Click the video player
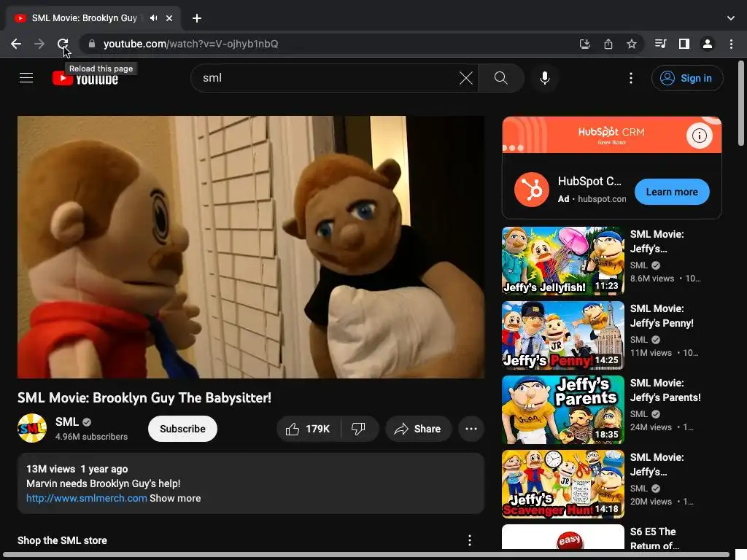The width and height of the screenshot is (747, 560). [x=251, y=247]
